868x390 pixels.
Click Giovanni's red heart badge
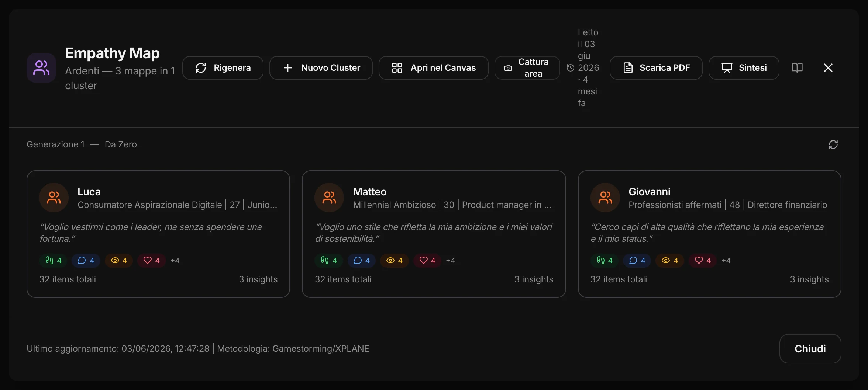coord(703,261)
